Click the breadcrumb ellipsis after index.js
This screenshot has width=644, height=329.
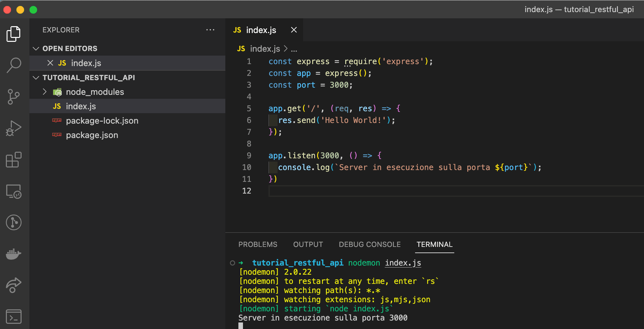pos(294,49)
